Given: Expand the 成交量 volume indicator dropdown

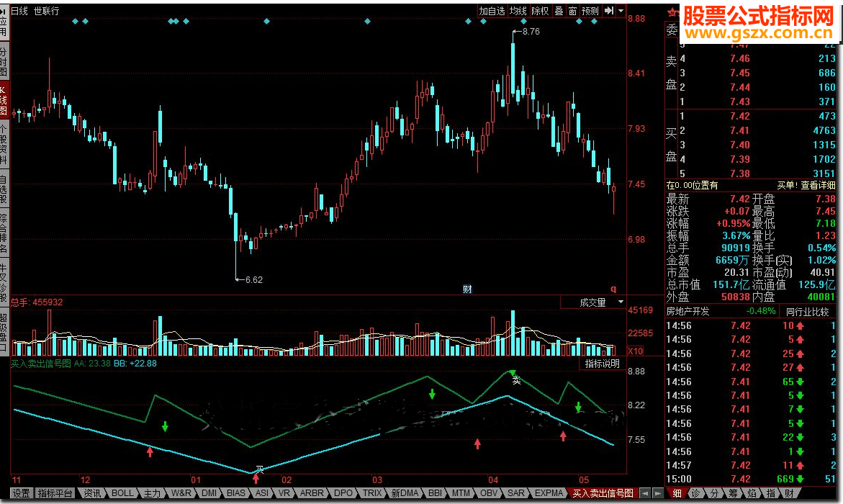Looking at the screenshot, I should [x=621, y=303].
